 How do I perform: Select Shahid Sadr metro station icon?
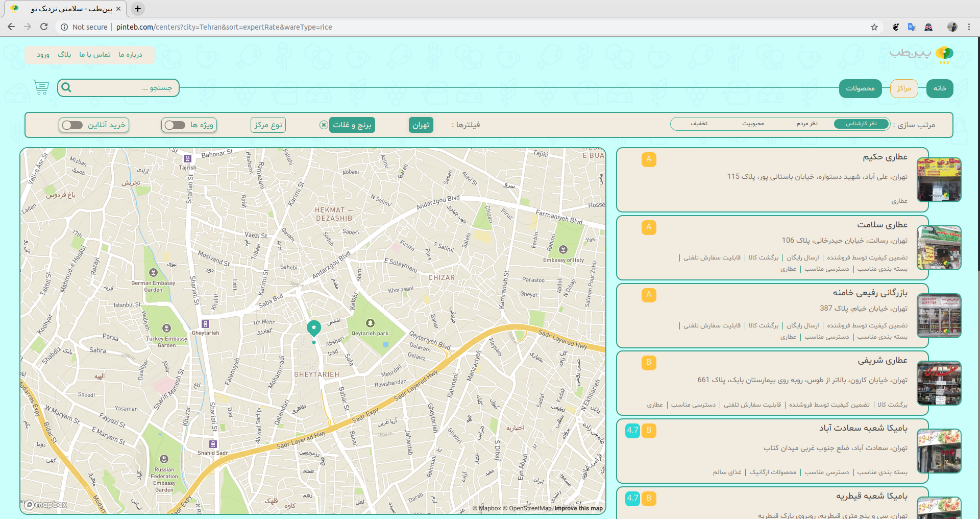(x=213, y=444)
